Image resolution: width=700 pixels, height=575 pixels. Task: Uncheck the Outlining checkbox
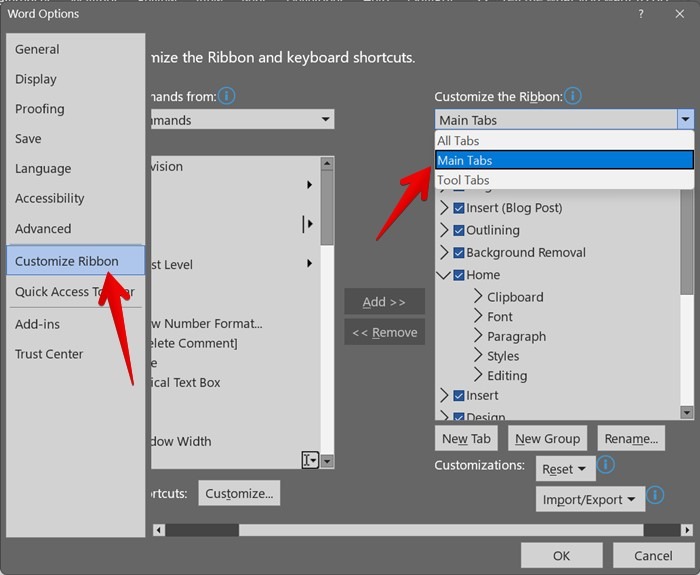tap(458, 230)
